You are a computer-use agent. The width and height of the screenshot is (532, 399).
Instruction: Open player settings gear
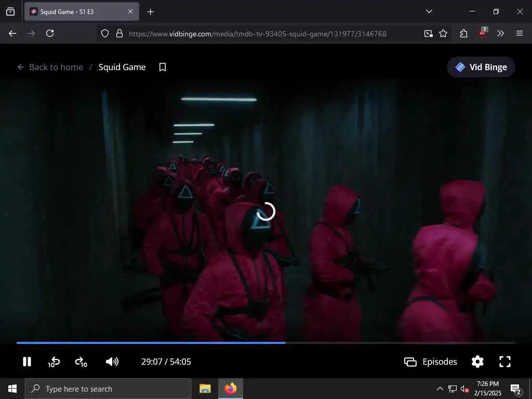pos(477,362)
